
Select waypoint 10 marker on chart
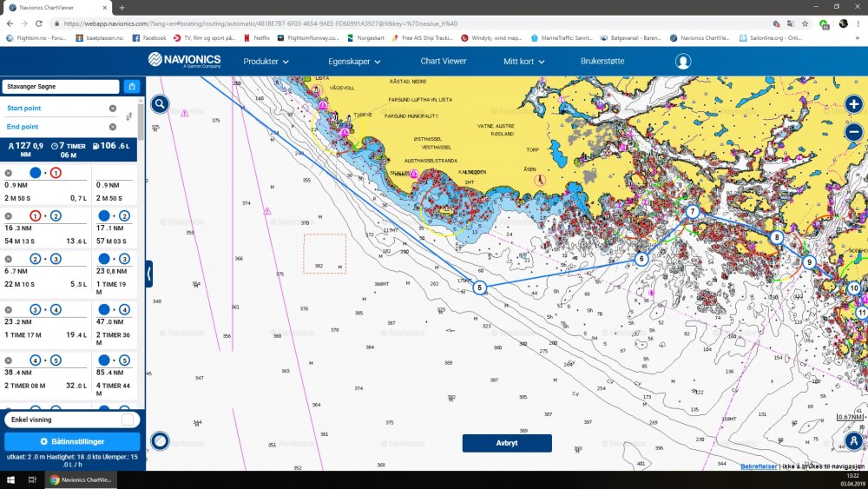[x=853, y=288]
